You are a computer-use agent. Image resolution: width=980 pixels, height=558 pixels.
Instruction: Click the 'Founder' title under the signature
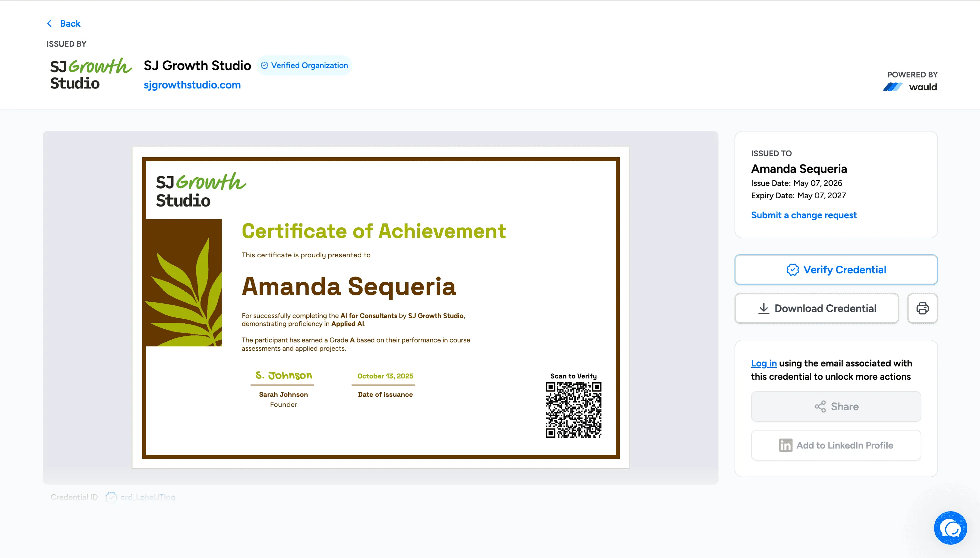click(284, 404)
